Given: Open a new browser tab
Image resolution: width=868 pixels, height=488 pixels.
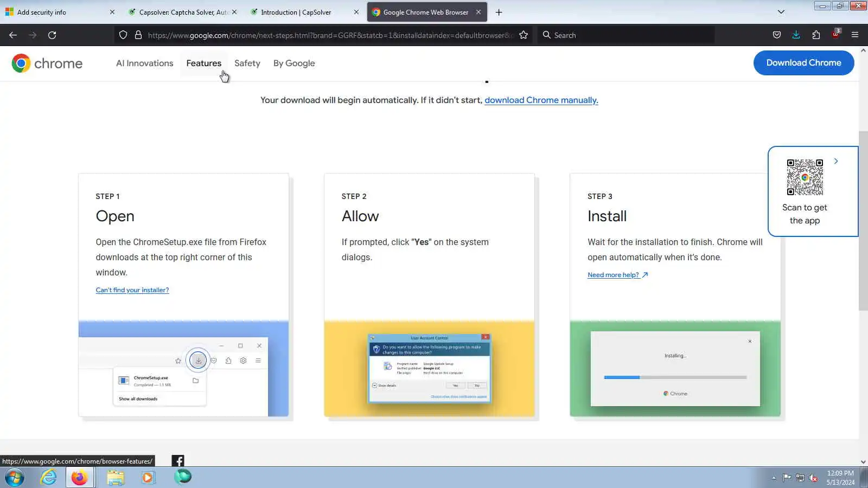Looking at the screenshot, I should (499, 12).
